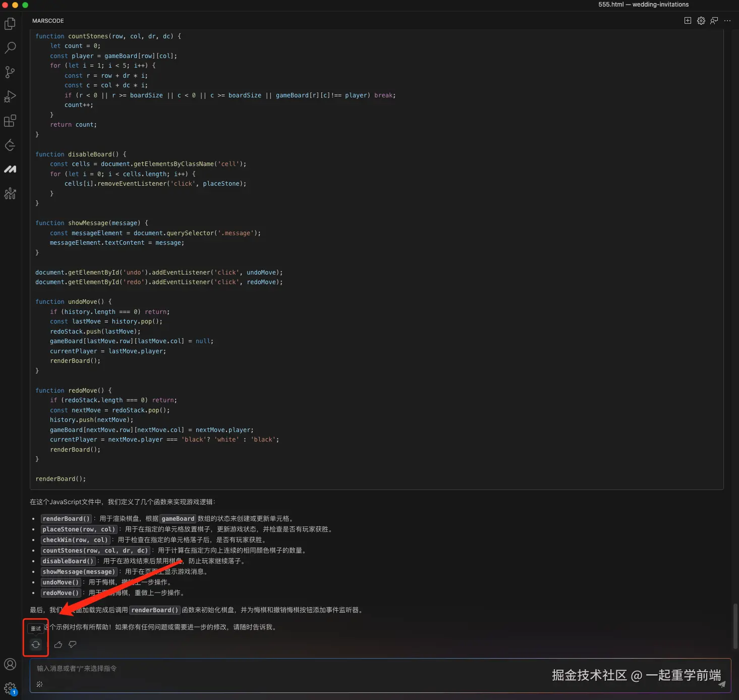Click the final 'renderBoard();' code line

pos(61,479)
